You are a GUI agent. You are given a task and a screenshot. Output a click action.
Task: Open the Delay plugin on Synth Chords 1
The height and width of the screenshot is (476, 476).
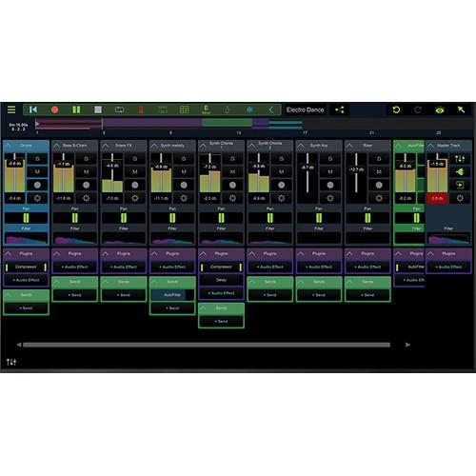(221, 280)
